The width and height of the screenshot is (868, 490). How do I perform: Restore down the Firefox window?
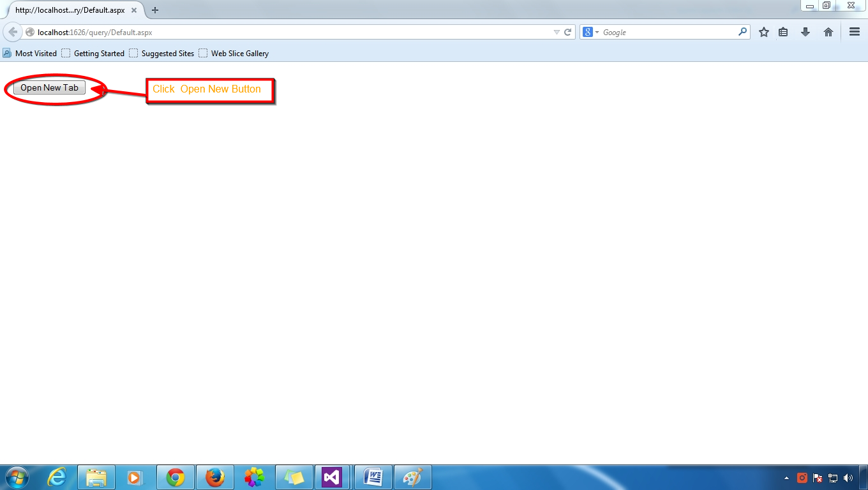click(827, 6)
